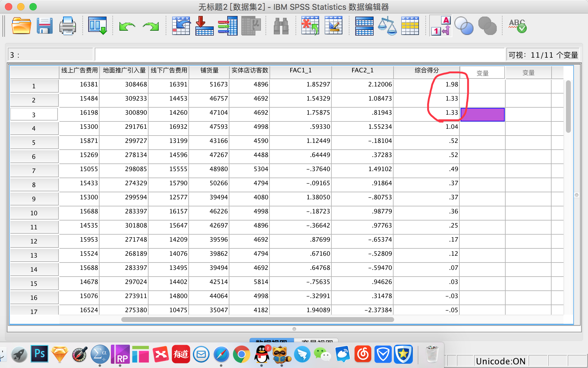Run the ABC spell check icon
The height and width of the screenshot is (368, 588).
517,26
